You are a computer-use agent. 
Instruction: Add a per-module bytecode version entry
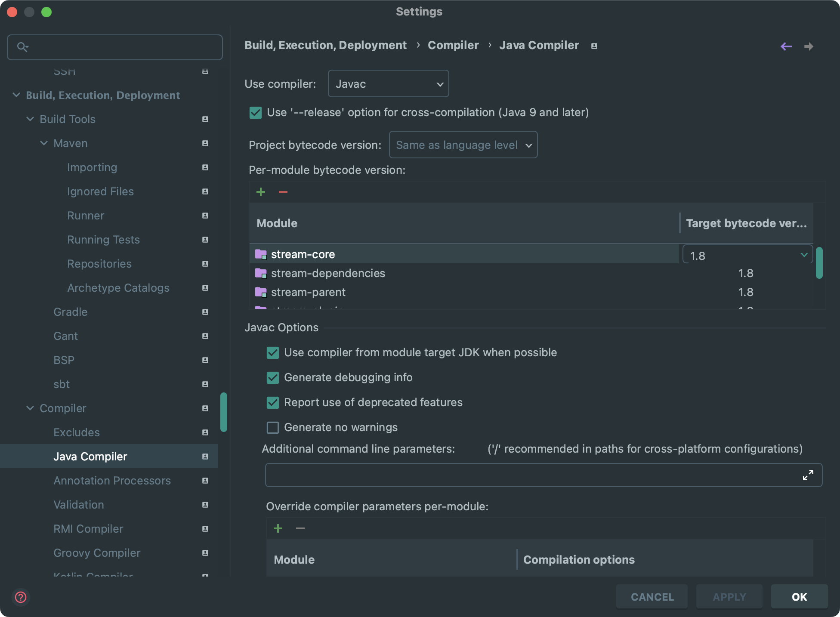tap(261, 192)
